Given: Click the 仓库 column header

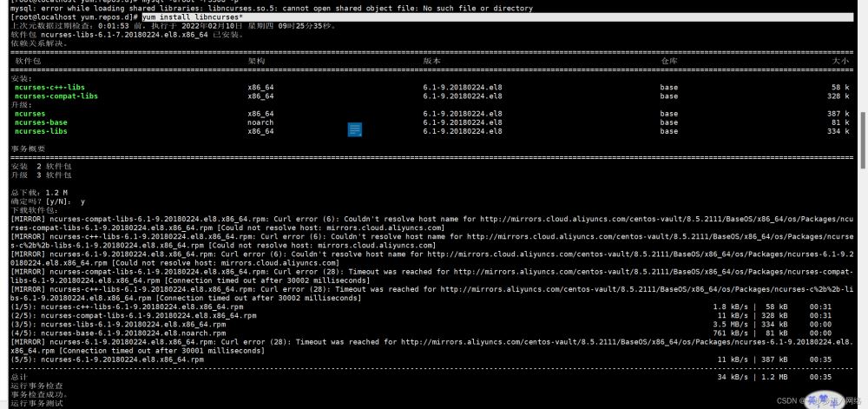Looking at the screenshot, I should 668,62.
